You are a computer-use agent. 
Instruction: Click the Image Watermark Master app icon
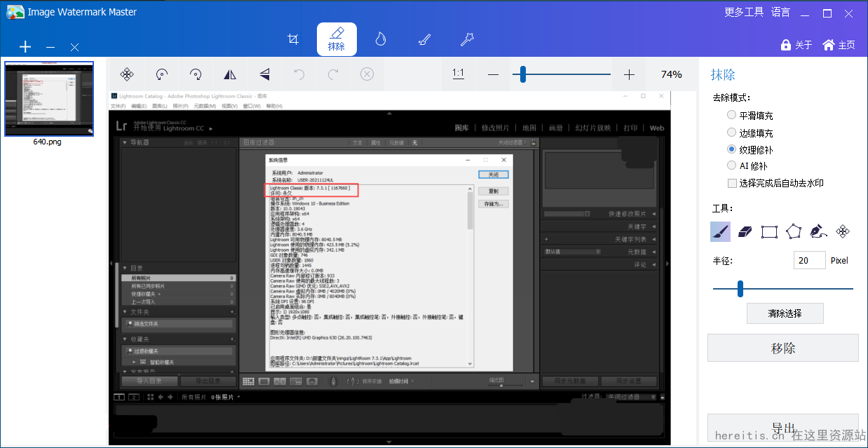(15, 12)
